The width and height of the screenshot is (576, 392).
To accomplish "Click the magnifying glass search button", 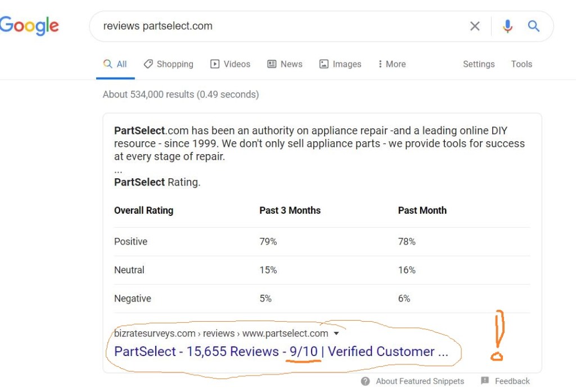I will (x=534, y=26).
